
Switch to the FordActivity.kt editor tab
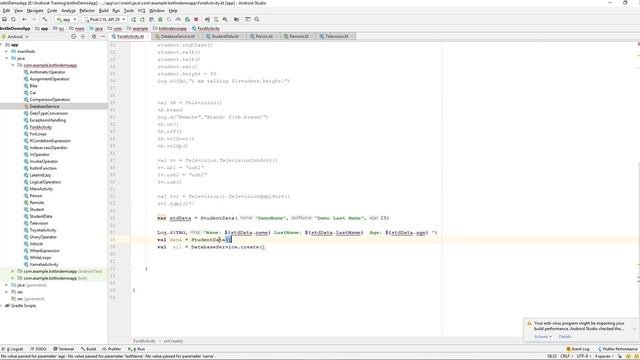[x=130, y=36]
